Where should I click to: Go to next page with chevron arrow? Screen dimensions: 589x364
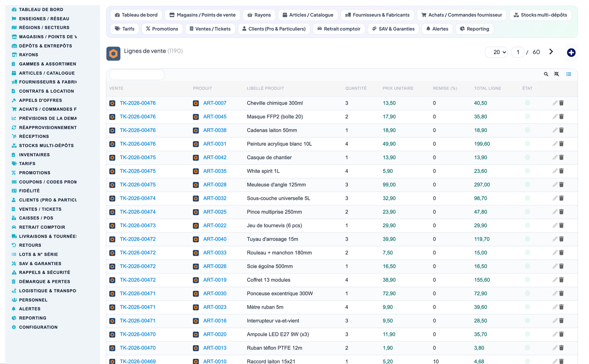(x=551, y=52)
